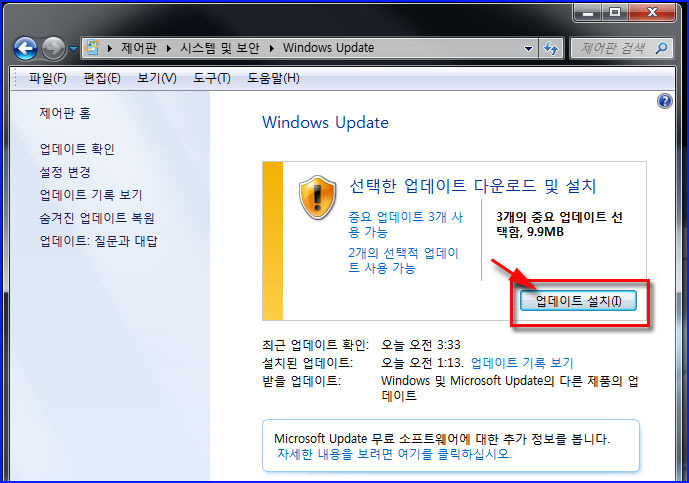Open 설정 변경 in the sidebar
The height and width of the screenshot is (483, 689).
tap(65, 172)
